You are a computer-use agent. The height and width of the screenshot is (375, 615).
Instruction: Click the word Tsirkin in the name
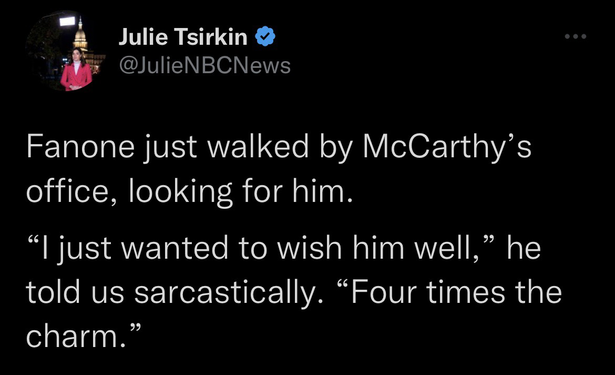[210, 36]
